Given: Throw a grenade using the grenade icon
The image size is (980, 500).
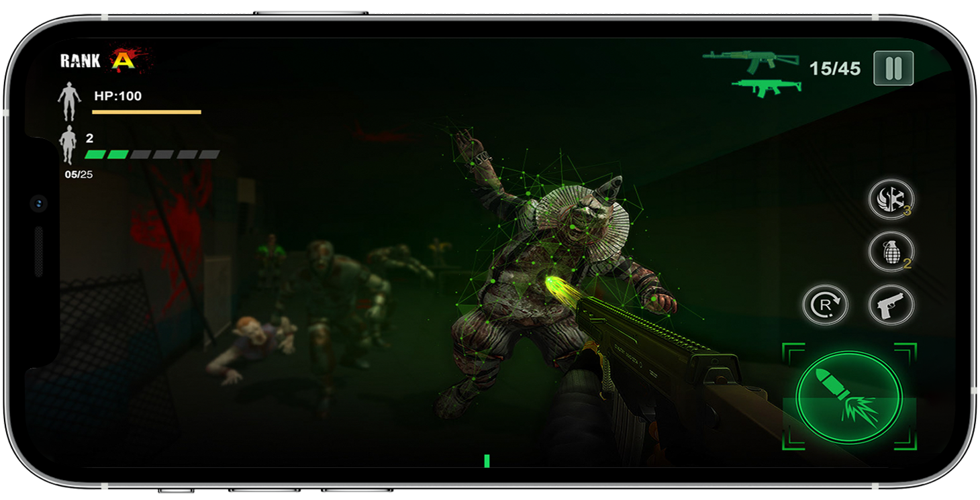Looking at the screenshot, I should tap(891, 252).
